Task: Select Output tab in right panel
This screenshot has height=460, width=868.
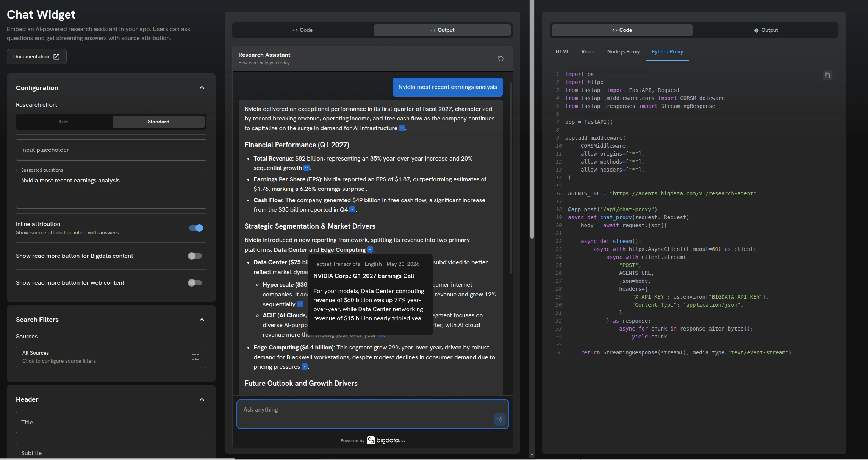Action: (766, 30)
